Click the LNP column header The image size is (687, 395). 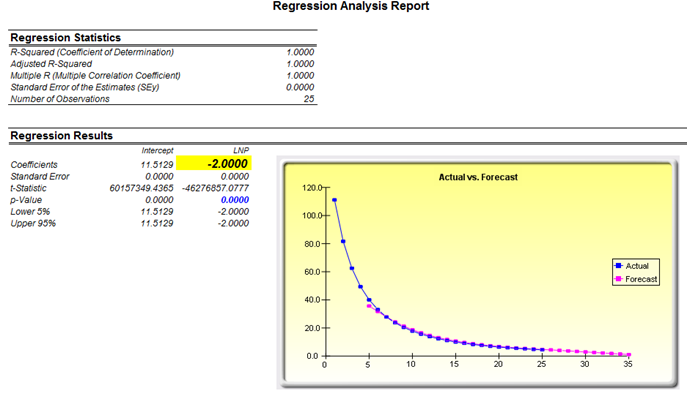point(241,151)
